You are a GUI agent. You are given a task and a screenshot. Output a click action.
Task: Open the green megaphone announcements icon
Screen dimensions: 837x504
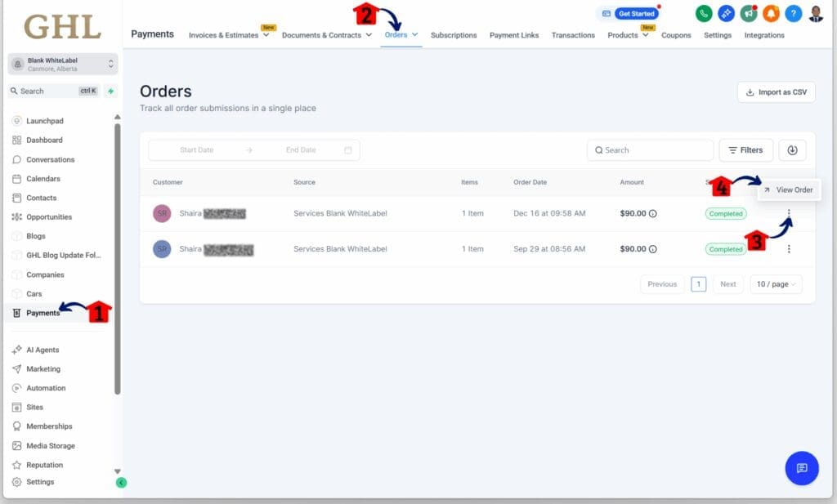[748, 14]
